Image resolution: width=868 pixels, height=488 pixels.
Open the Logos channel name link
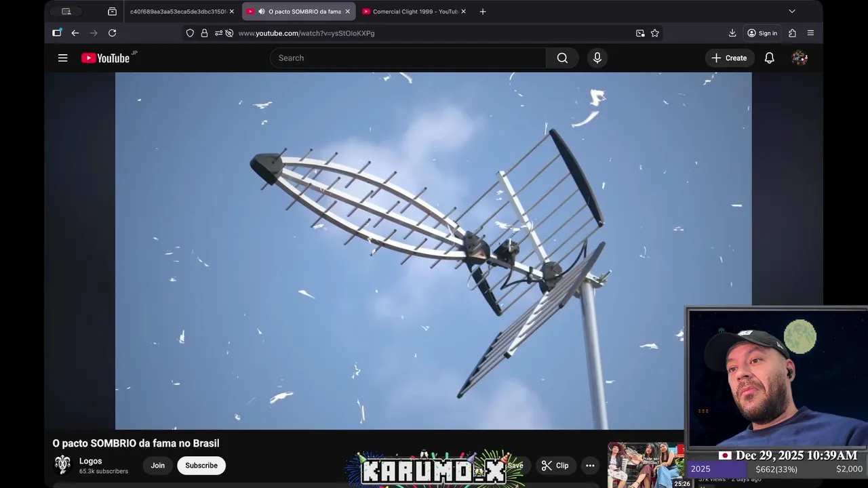point(91,461)
